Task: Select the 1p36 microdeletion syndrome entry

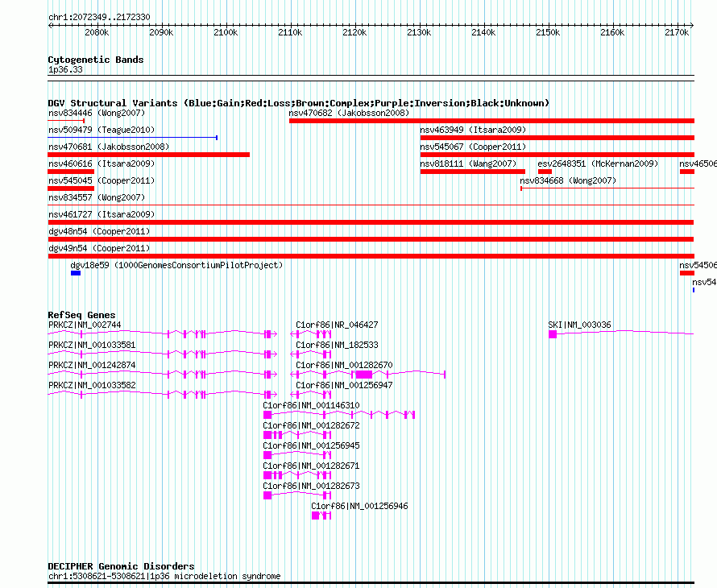Action: [164, 576]
